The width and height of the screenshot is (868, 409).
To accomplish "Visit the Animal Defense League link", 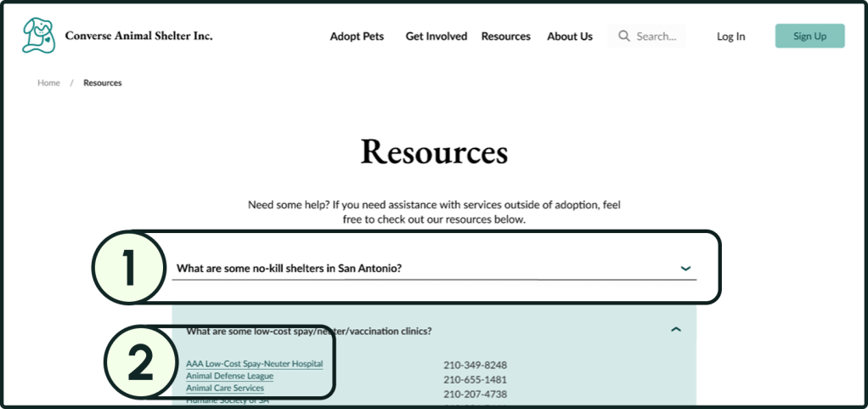I will pyautogui.click(x=229, y=376).
